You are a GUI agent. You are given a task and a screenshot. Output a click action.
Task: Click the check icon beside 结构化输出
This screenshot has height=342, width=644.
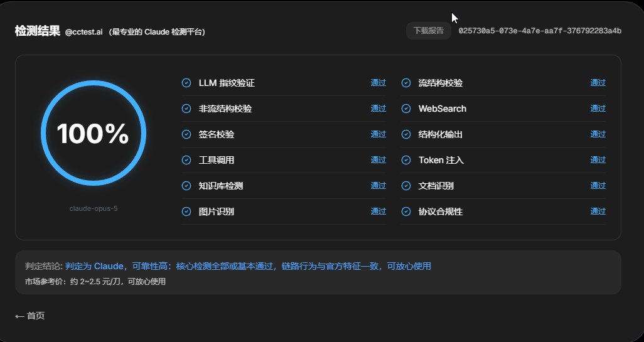[405, 134]
